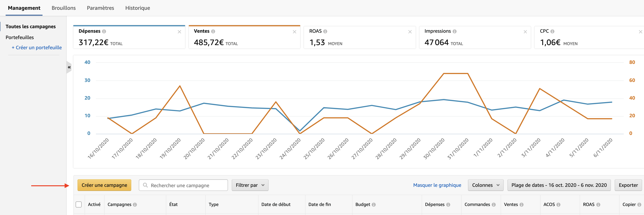Info icon beside ACOS column header
Image resolution: width=644 pixels, height=215 pixels.
[558, 204]
